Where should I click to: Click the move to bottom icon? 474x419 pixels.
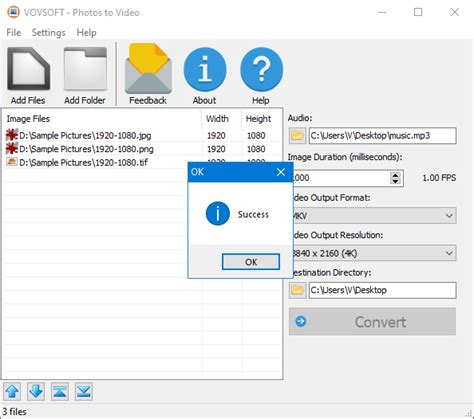pos(84,391)
